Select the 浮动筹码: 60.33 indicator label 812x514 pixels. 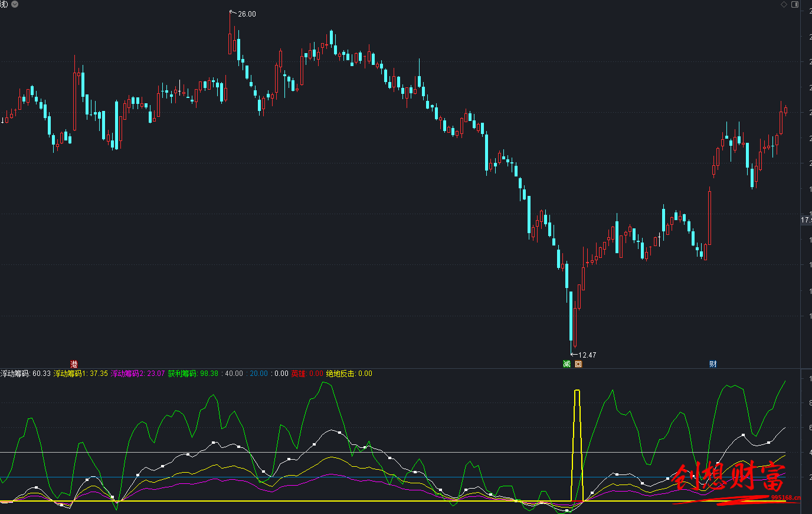point(25,374)
